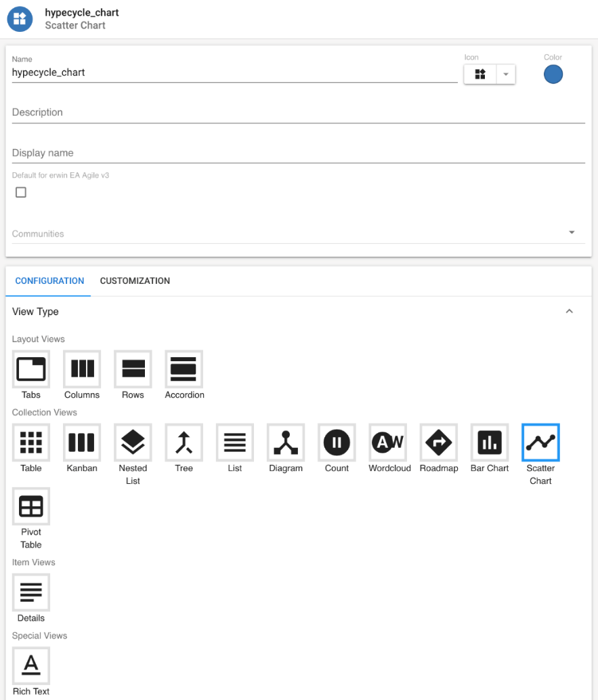This screenshot has height=700, width=598.
Task: Choose the Roadmap view icon
Action: tap(437, 442)
